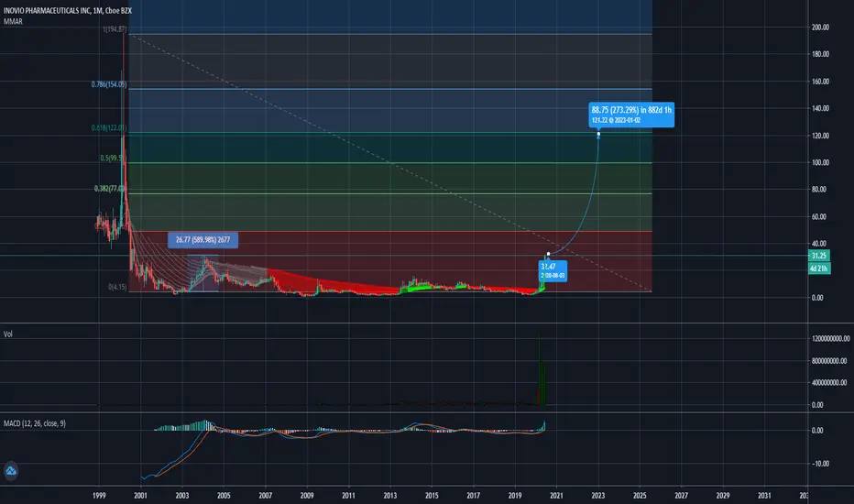The height and width of the screenshot is (504, 854).
Task: Click the 160.00 price axis label
Action: [820, 82]
